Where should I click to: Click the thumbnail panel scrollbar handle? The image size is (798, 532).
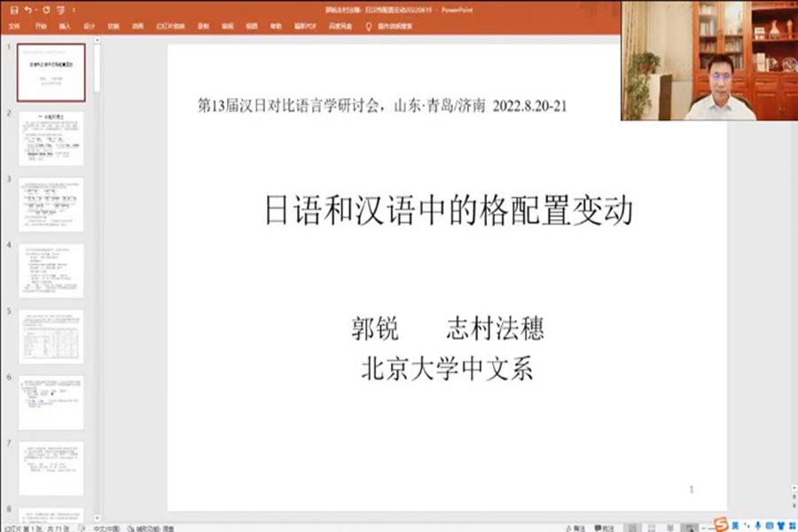tap(97, 67)
